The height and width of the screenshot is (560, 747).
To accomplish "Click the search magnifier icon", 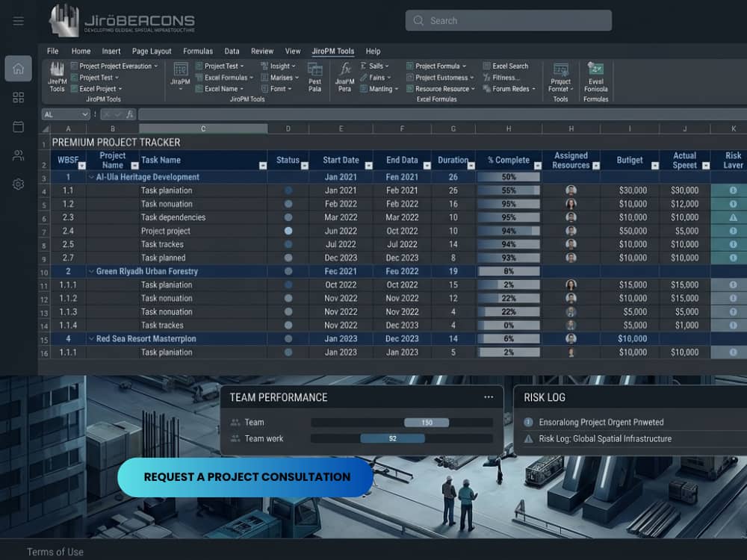I will click(418, 20).
